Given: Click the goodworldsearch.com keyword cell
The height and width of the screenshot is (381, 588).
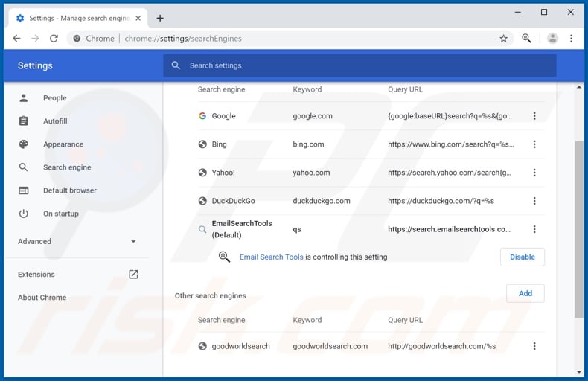Looking at the screenshot, I should tap(330, 346).
